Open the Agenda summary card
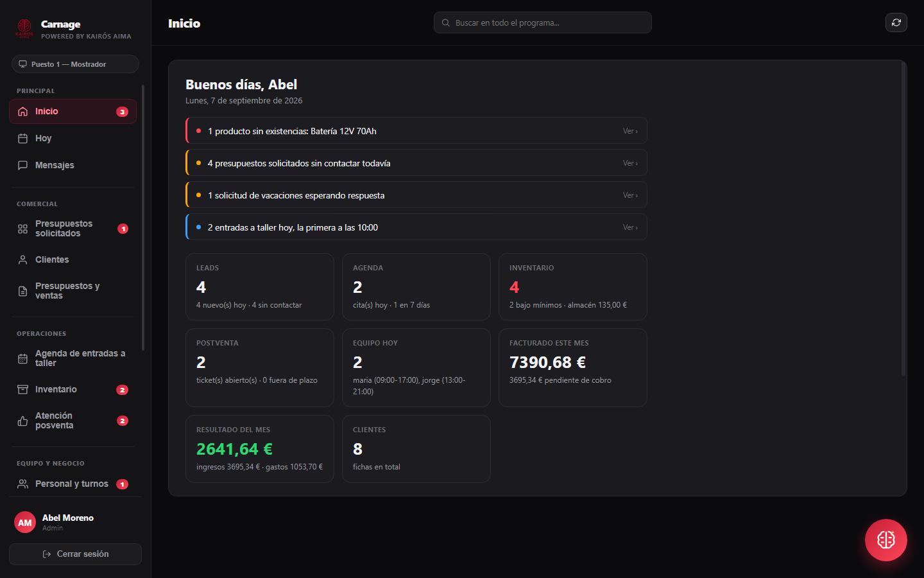The height and width of the screenshot is (578, 924). point(416,287)
